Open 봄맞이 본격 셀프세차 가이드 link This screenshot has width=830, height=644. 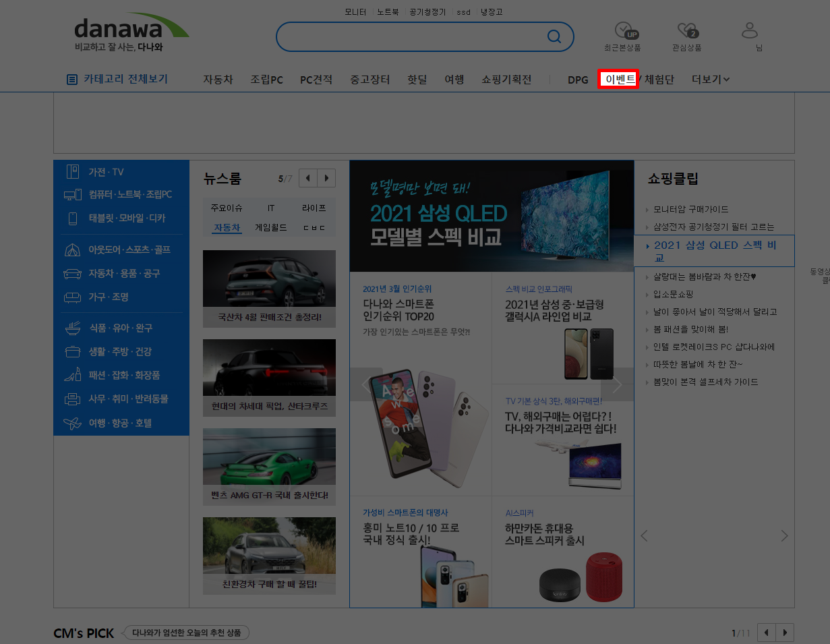click(x=705, y=382)
